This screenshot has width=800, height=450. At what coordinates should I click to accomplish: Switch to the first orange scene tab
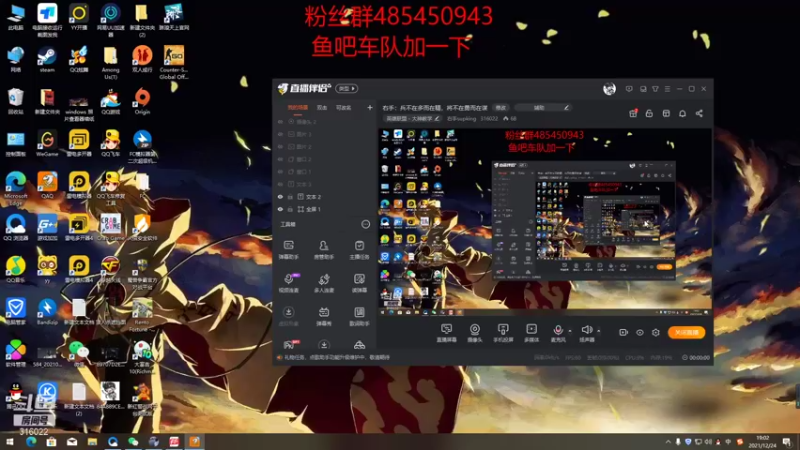[297, 108]
